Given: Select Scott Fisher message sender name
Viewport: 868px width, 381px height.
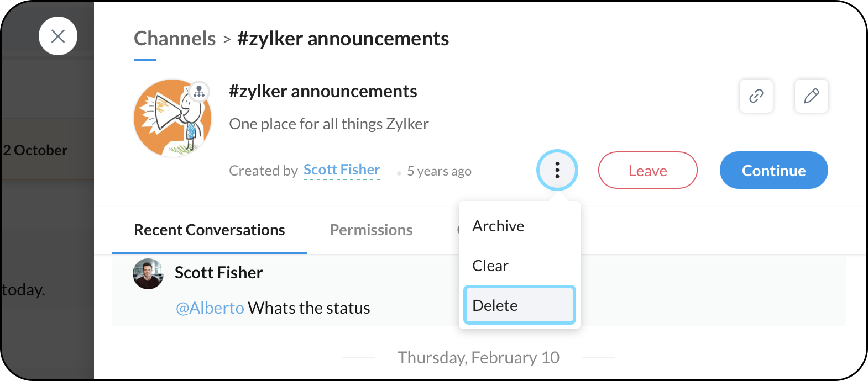Looking at the screenshot, I should (x=219, y=273).
